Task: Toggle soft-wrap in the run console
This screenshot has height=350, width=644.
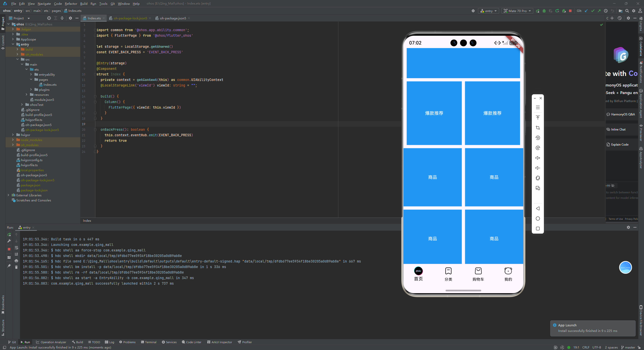Action: (16, 248)
